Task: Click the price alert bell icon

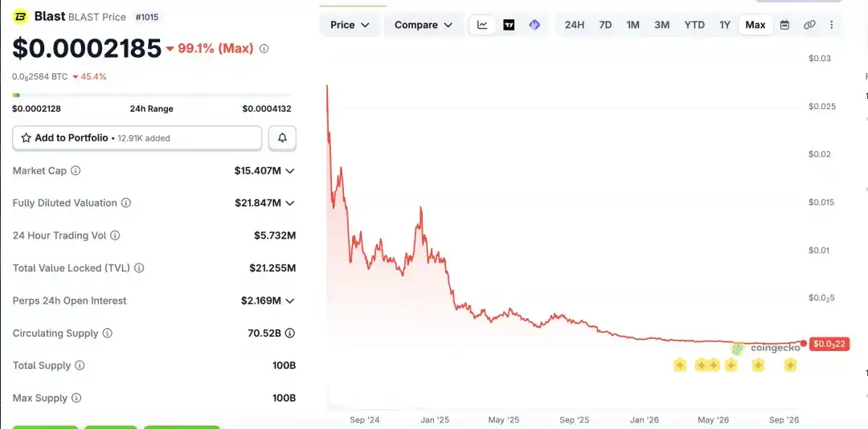Action: point(282,138)
